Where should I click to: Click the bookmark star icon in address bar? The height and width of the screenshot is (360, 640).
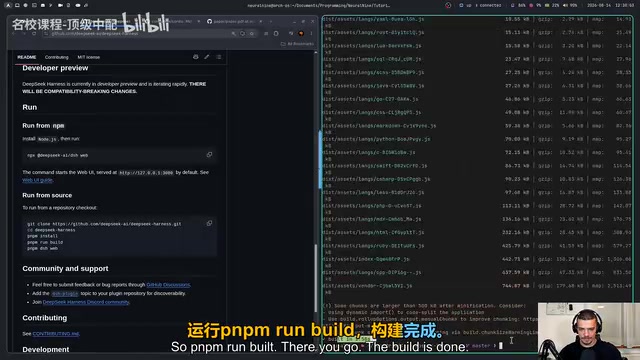click(x=252, y=33)
